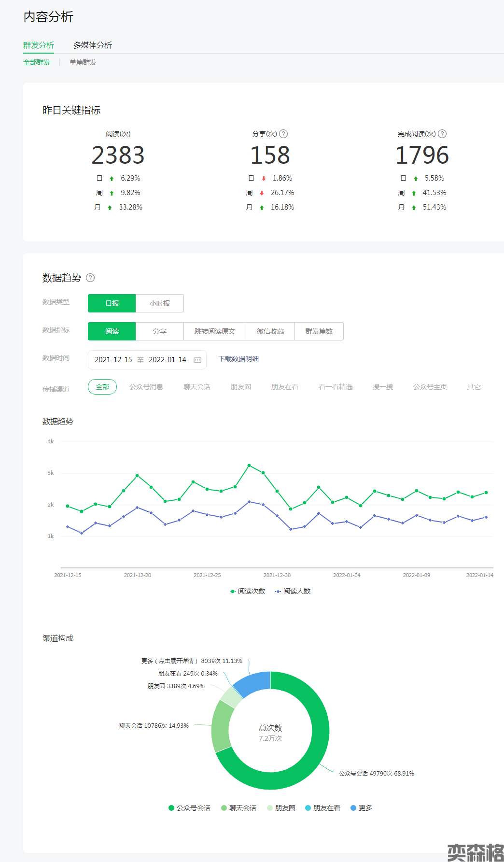The image size is (504, 862).
Task: Open end date 2022-01-14 picker
Action: [x=167, y=360]
